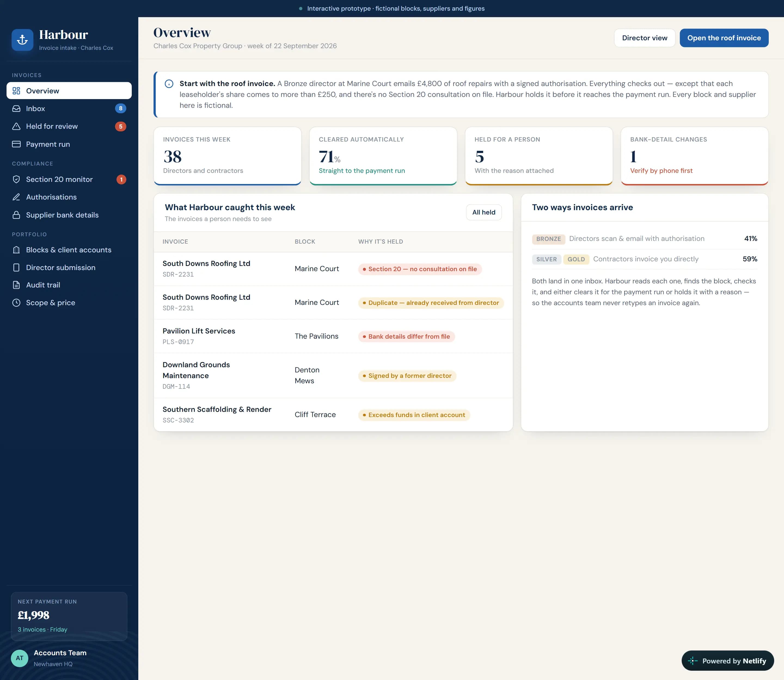The height and width of the screenshot is (680, 784).
Task: Click the Payment run card icon
Action: tap(16, 144)
